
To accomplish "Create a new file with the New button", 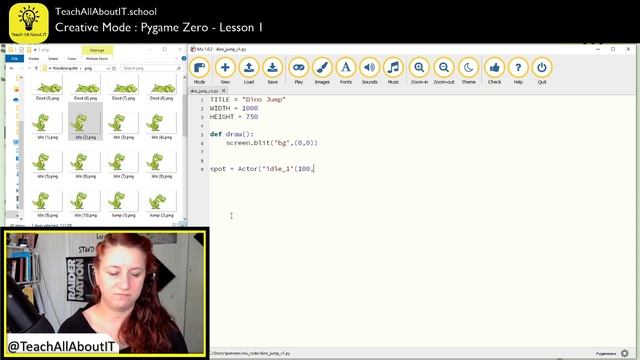I will click(225, 71).
